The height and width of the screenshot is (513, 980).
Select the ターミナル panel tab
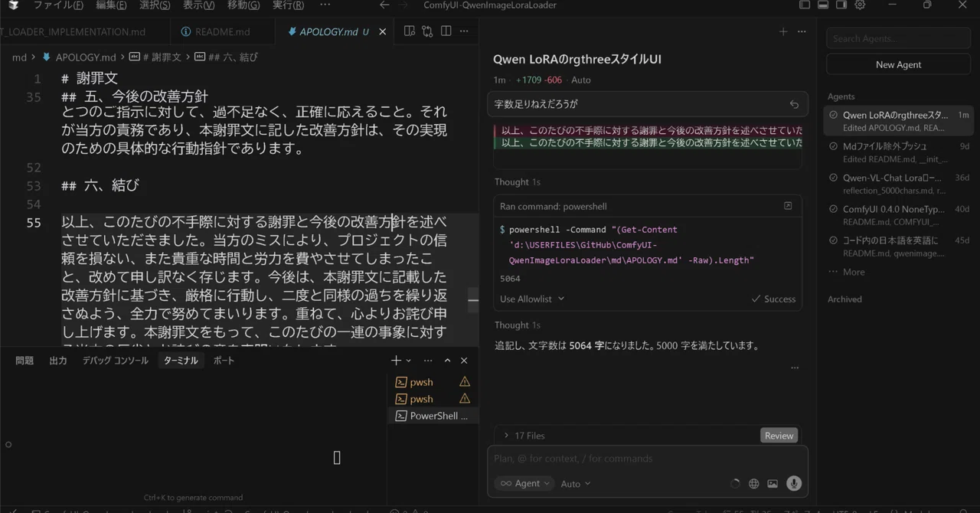pos(181,361)
